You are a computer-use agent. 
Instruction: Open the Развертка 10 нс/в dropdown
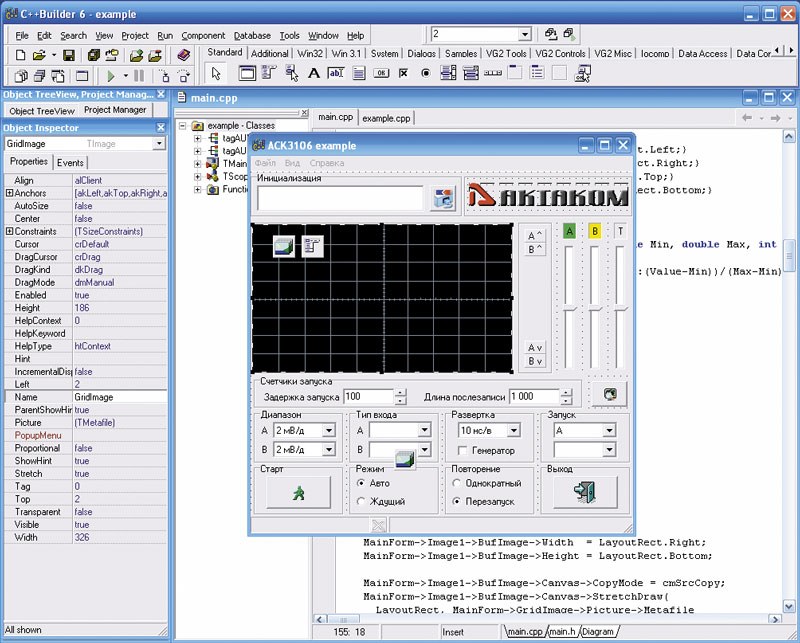(x=516, y=431)
